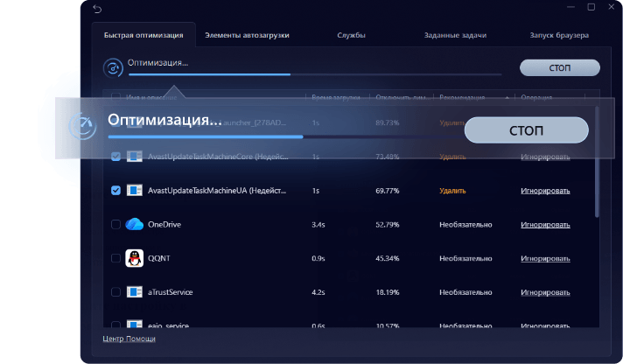Check the QQNT checkbox

(115, 258)
